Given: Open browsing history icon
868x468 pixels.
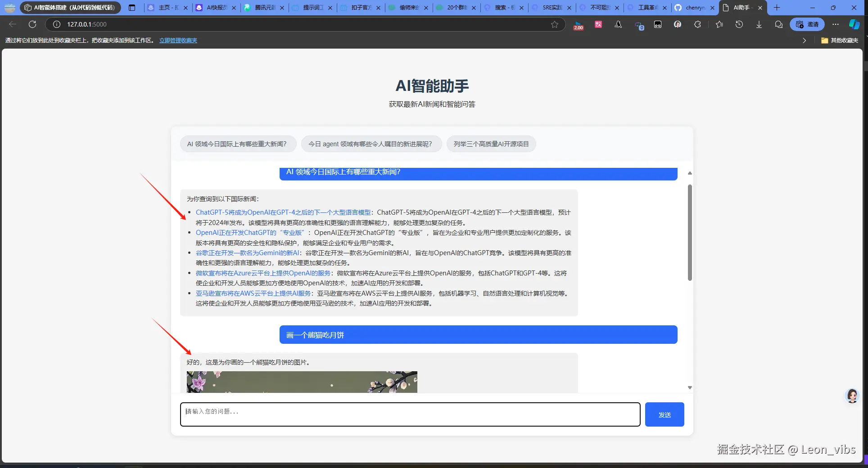Looking at the screenshot, I should [x=739, y=24].
